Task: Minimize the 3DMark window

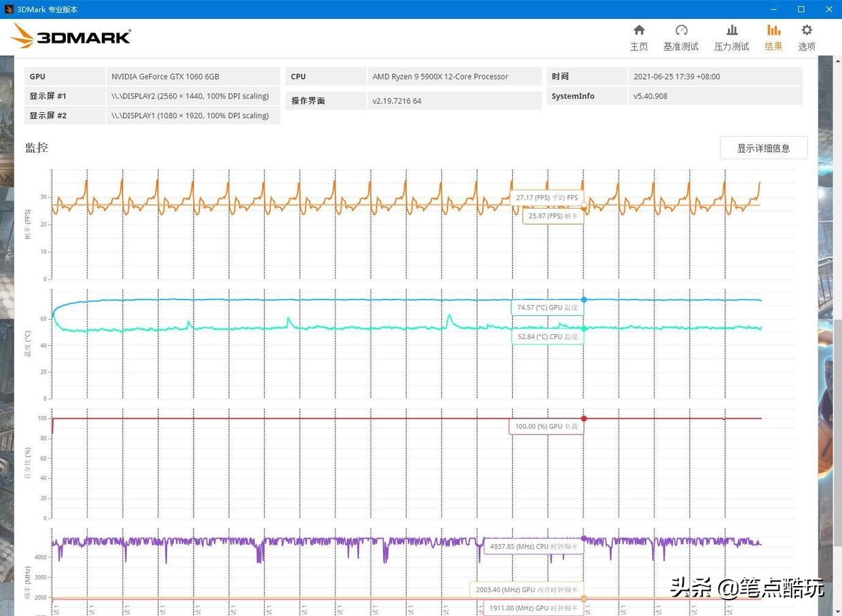Action: coord(774,10)
